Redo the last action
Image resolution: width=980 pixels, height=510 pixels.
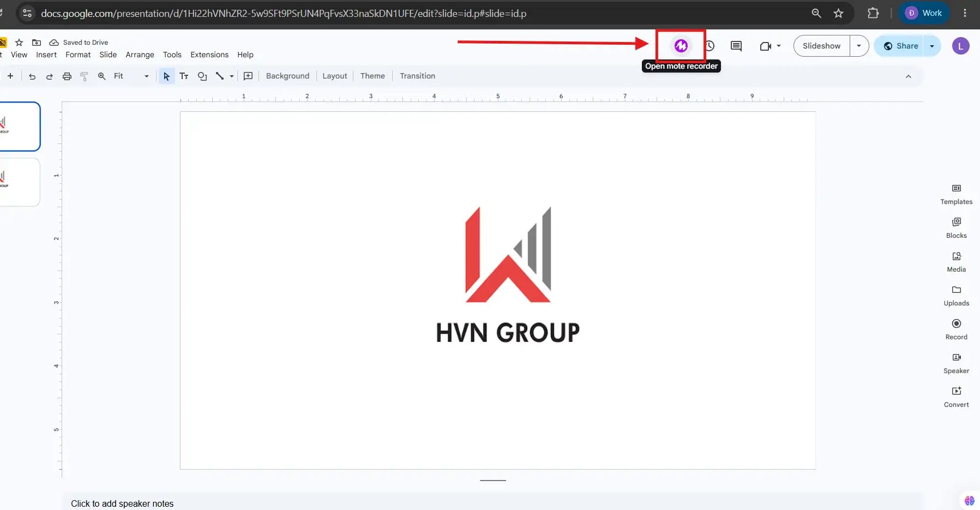click(x=50, y=76)
